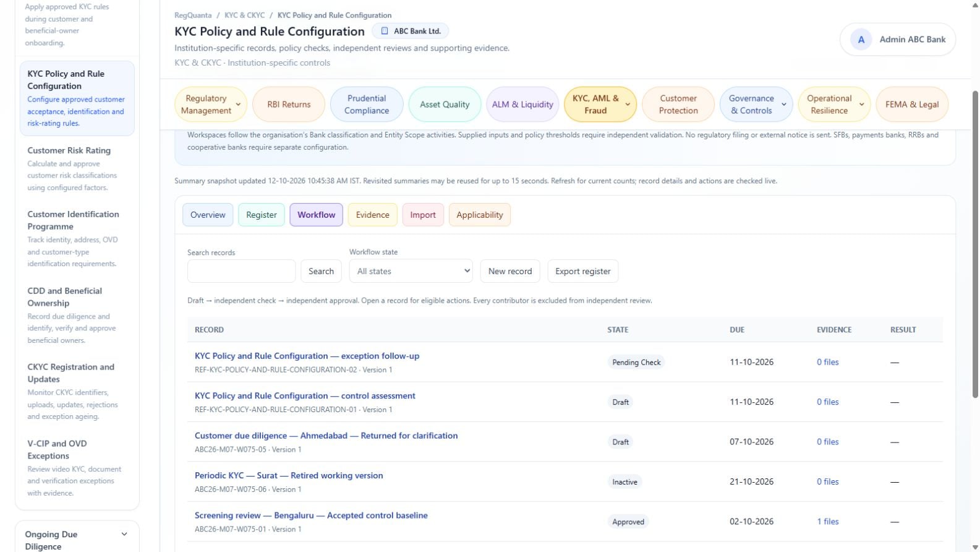Screen dimensions: 980x552
Task: Go to CDD and Beneficial Ownership
Action: tap(77, 315)
